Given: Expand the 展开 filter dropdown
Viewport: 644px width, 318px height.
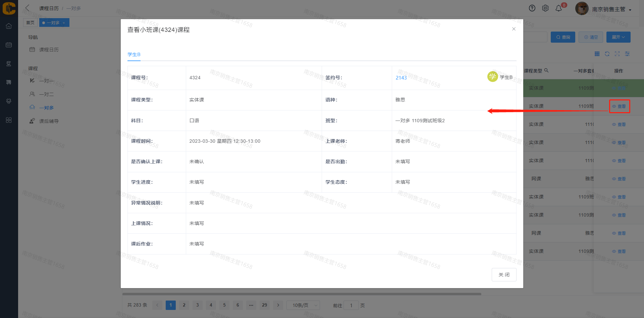Looking at the screenshot, I should pos(618,37).
